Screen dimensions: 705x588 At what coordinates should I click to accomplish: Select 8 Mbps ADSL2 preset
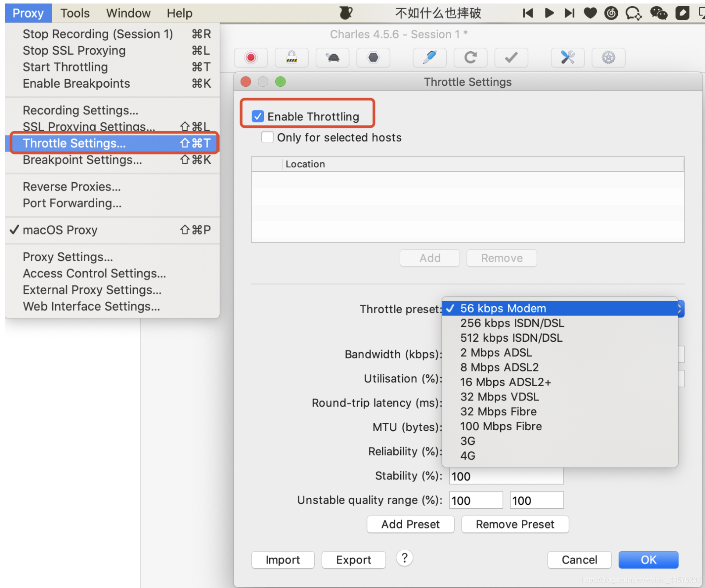[560, 368]
